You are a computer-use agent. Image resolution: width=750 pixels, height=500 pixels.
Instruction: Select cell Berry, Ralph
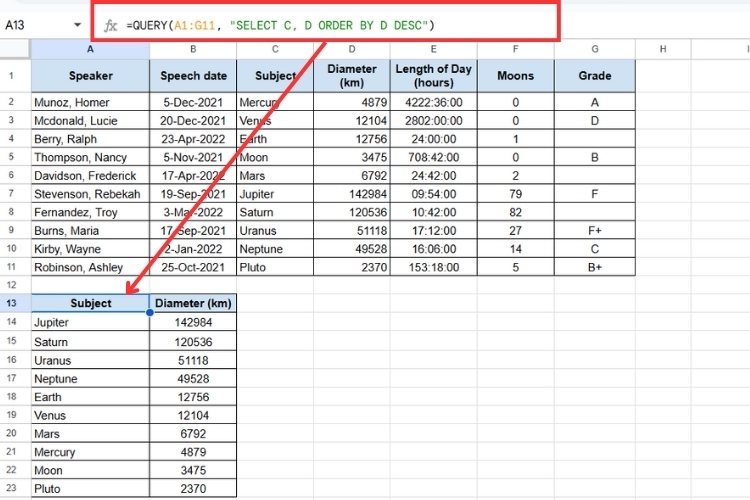pos(90,139)
